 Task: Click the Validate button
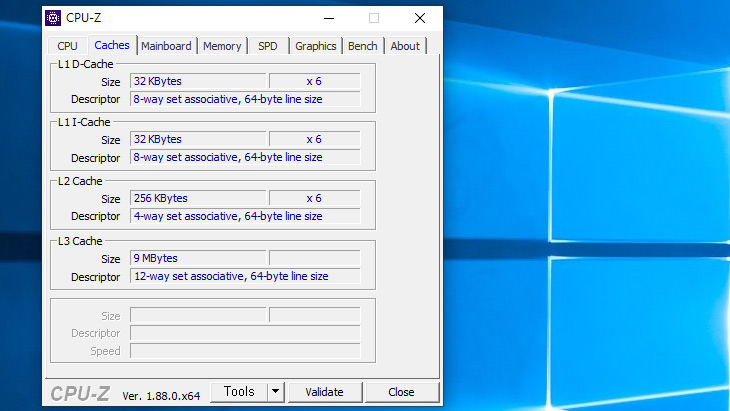(x=324, y=392)
